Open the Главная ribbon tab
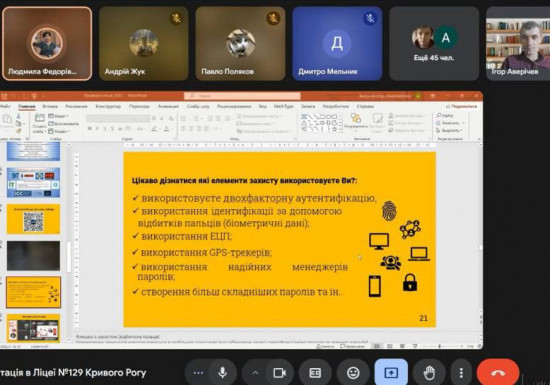Image resolution: width=550 pixels, height=385 pixels. pos(27,106)
